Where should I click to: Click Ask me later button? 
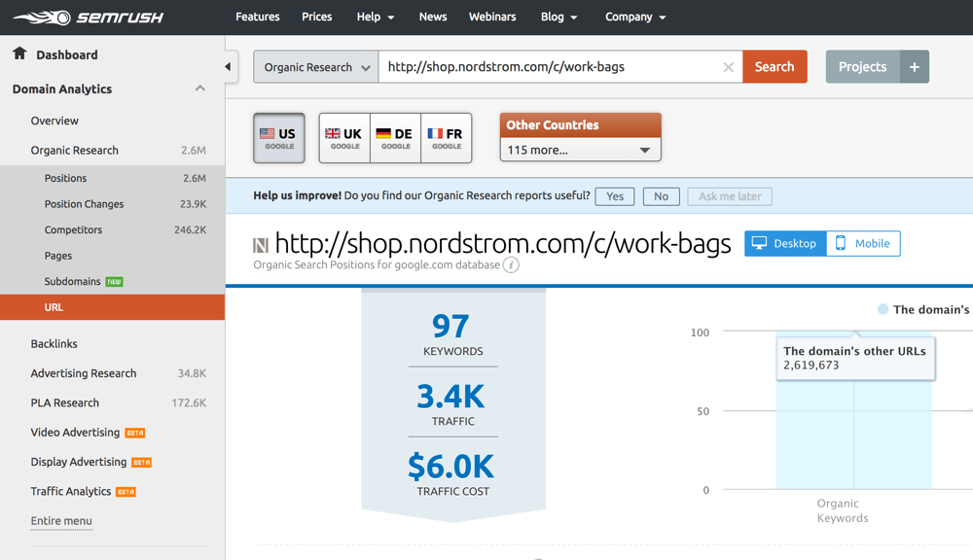[730, 196]
